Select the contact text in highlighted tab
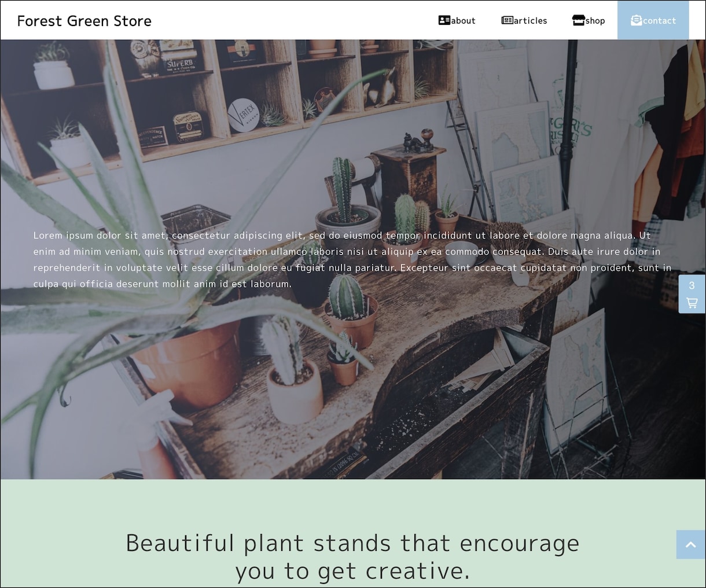 coord(660,21)
